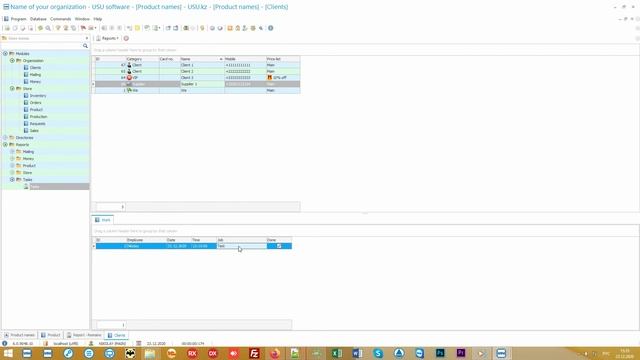Select the VIP Client 3 row
This screenshot has height=360, width=640.
197,78
